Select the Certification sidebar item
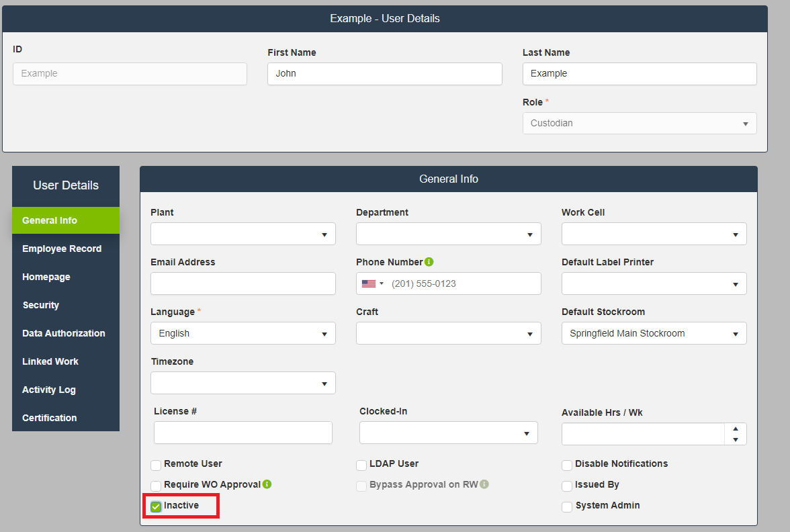Viewport: 790px width, 532px height. 50,418
